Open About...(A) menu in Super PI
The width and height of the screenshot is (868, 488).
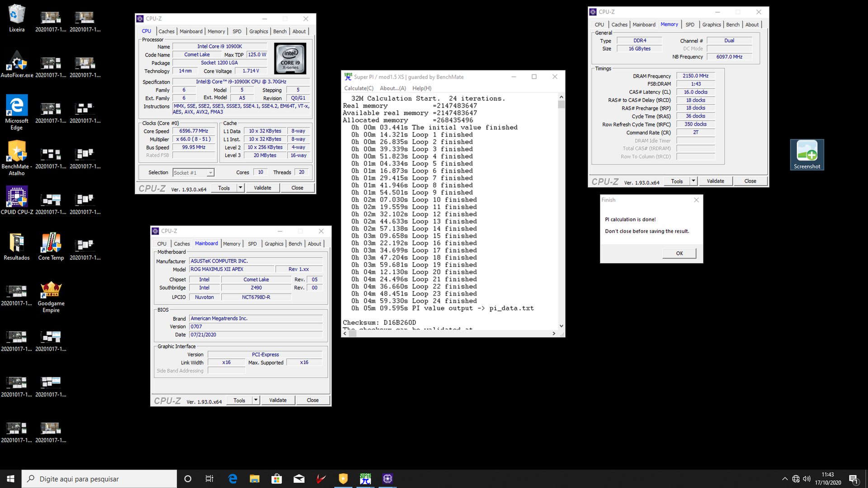[x=393, y=89]
